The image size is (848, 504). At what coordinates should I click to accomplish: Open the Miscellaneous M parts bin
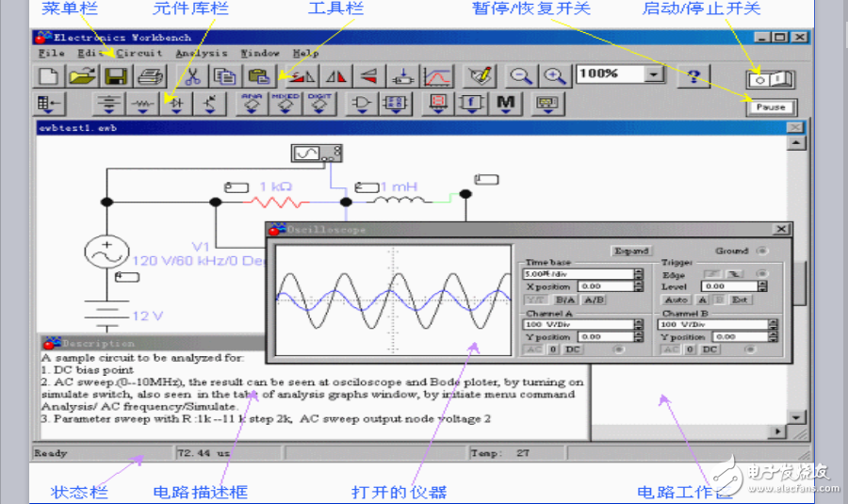click(506, 104)
